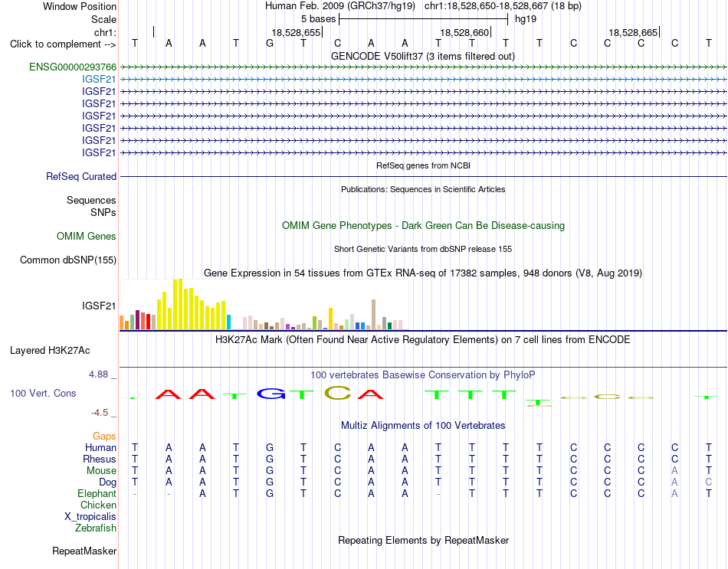The height and width of the screenshot is (569, 728).
Task: Click the large olive C in the conservation logo
Action: [338, 393]
